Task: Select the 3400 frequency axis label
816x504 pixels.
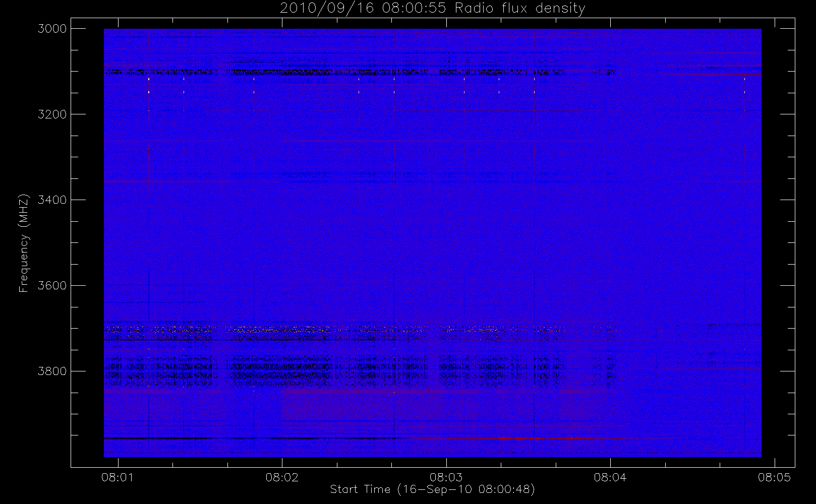Action: pos(52,200)
